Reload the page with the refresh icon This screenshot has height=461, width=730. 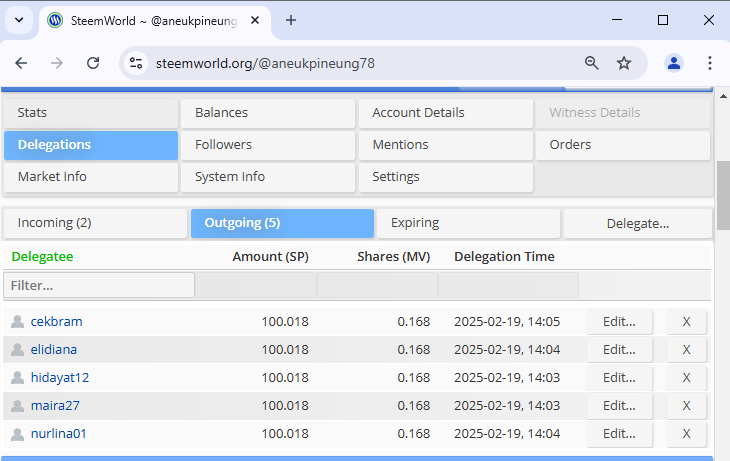click(93, 63)
